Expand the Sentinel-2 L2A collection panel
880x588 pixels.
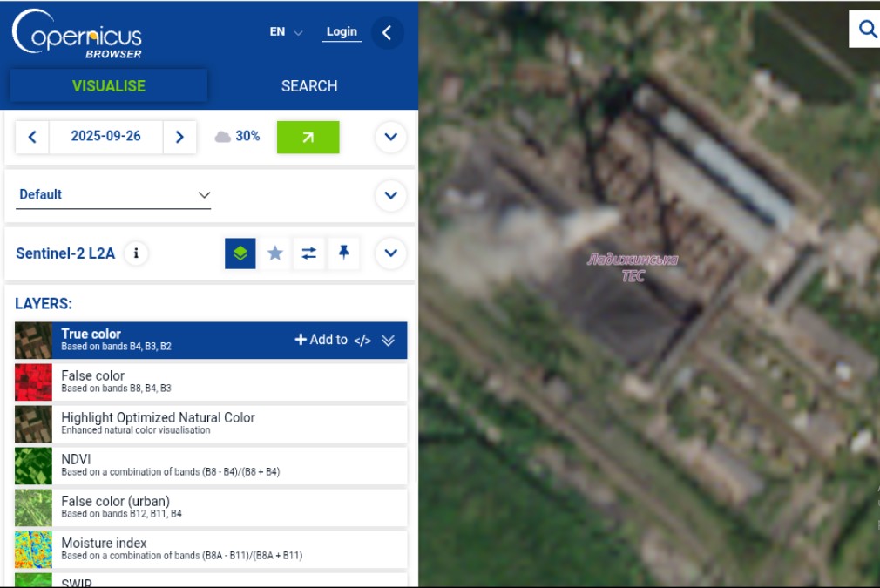tap(390, 253)
